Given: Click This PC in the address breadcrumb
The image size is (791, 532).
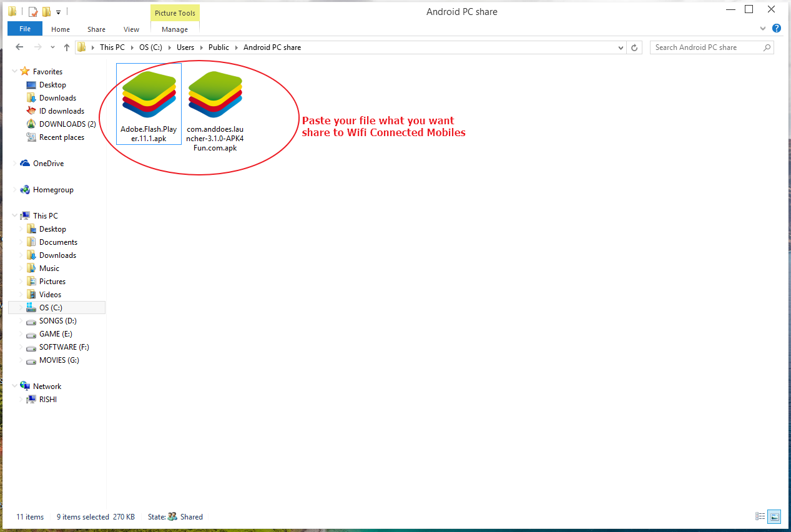Looking at the screenshot, I should tap(112, 47).
